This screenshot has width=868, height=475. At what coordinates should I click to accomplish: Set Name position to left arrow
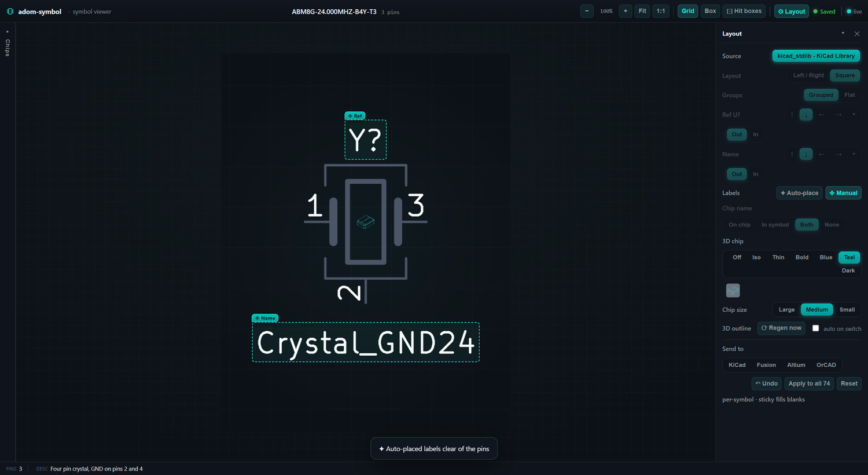(x=822, y=154)
